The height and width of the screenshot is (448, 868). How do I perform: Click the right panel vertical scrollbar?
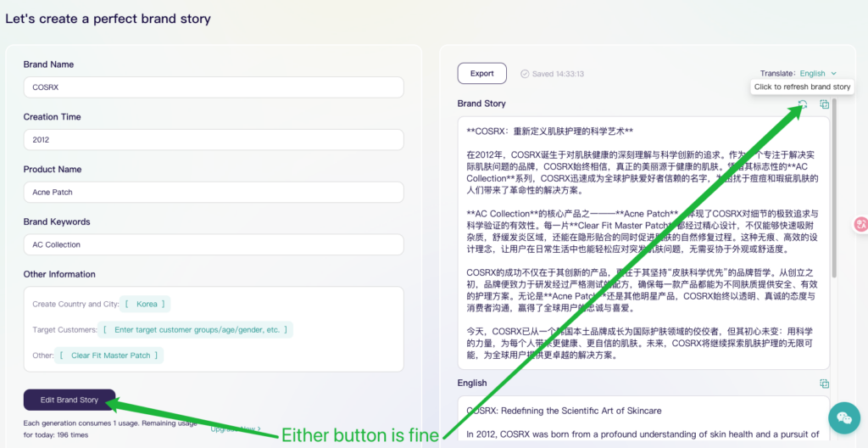(x=834, y=187)
